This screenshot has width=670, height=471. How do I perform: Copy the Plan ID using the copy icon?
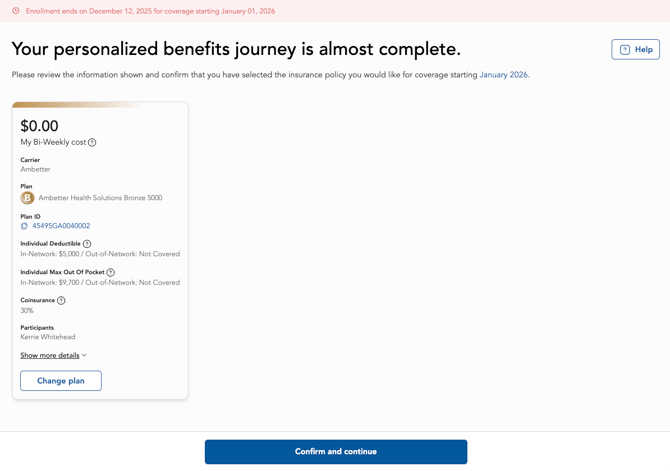pyautogui.click(x=24, y=226)
